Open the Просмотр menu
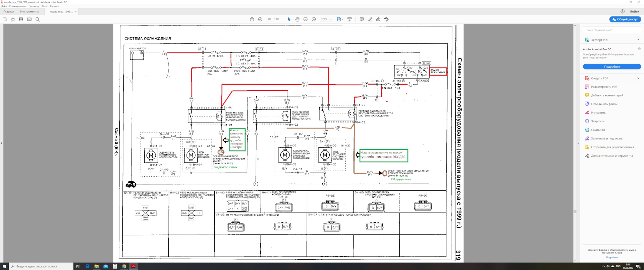Screen dimensions: 644x270 point(34,6)
